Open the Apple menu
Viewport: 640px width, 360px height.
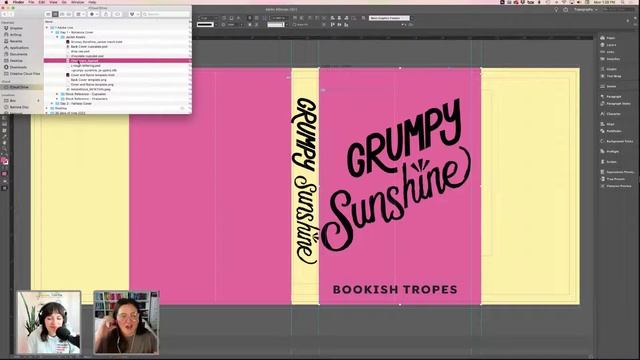6,2
